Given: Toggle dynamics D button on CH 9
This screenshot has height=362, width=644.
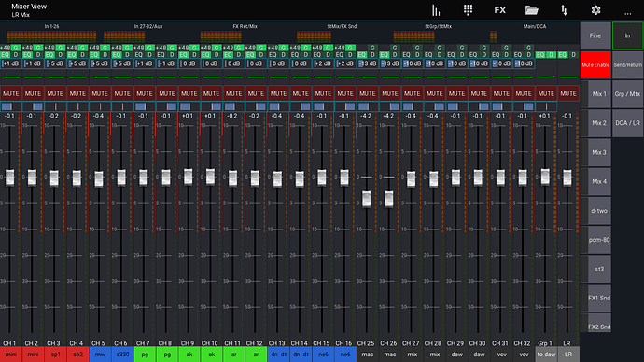Looking at the screenshot, I should [194, 55].
